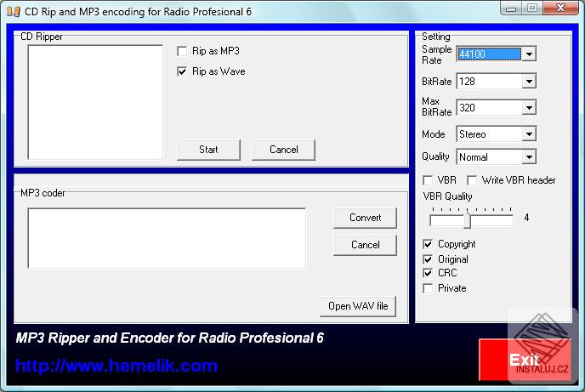The image size is (585, 392).
Task: Toggle the Original checkbox
Action: click(428, 259)
